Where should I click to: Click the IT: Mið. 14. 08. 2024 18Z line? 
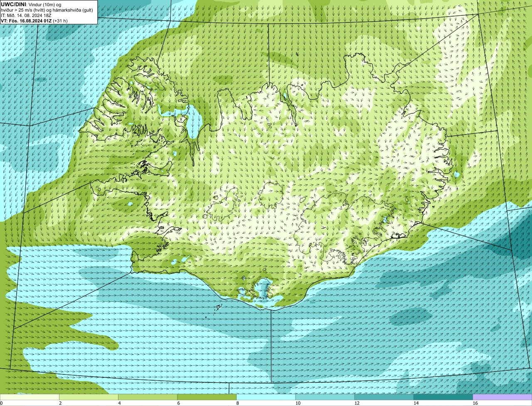coord(26,15)
